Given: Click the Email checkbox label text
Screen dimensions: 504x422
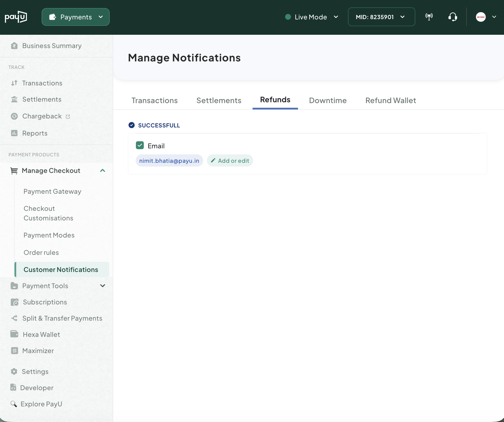Looking at the screenshot, I should [156, 146].
